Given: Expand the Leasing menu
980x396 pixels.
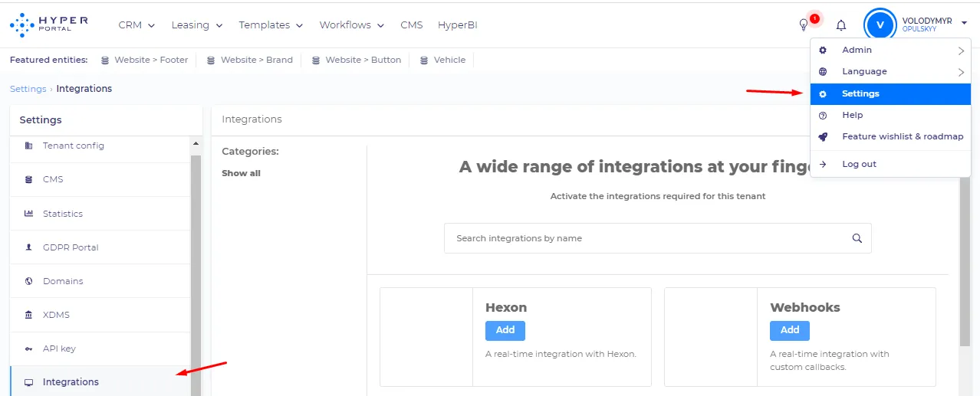Looking at the screenshot, I should (197, 25).
